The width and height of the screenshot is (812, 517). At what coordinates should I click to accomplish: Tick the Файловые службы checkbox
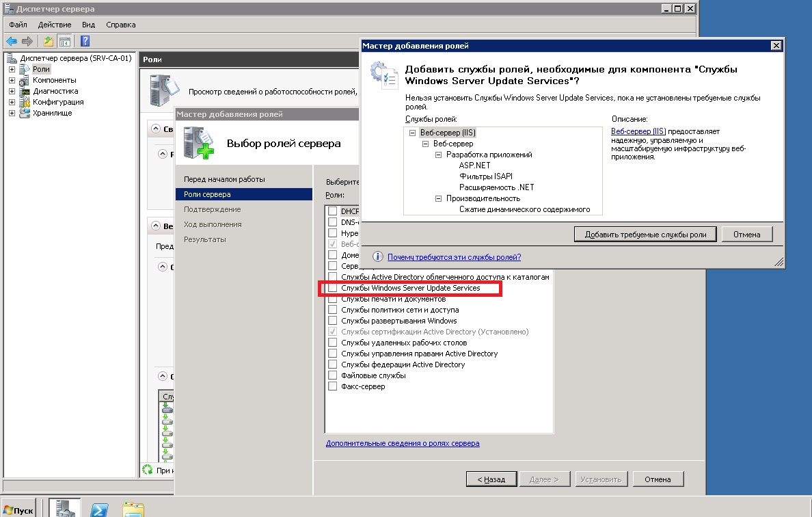point(332,375)
